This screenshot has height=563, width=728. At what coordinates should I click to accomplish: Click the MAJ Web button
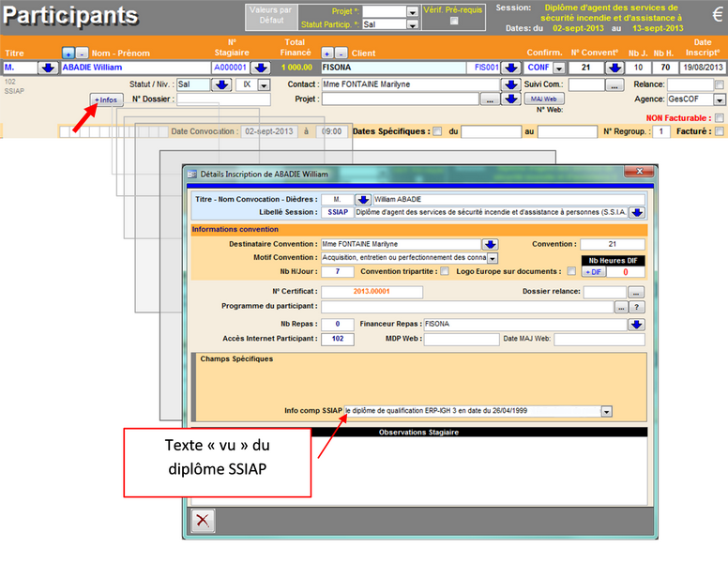point(542,99)
